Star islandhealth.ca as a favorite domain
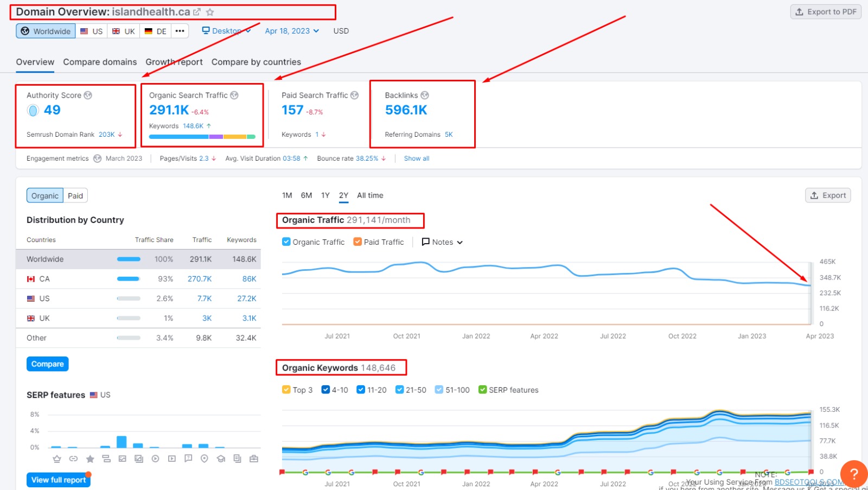This screenshot has height=490, width=868. (209, 11)
